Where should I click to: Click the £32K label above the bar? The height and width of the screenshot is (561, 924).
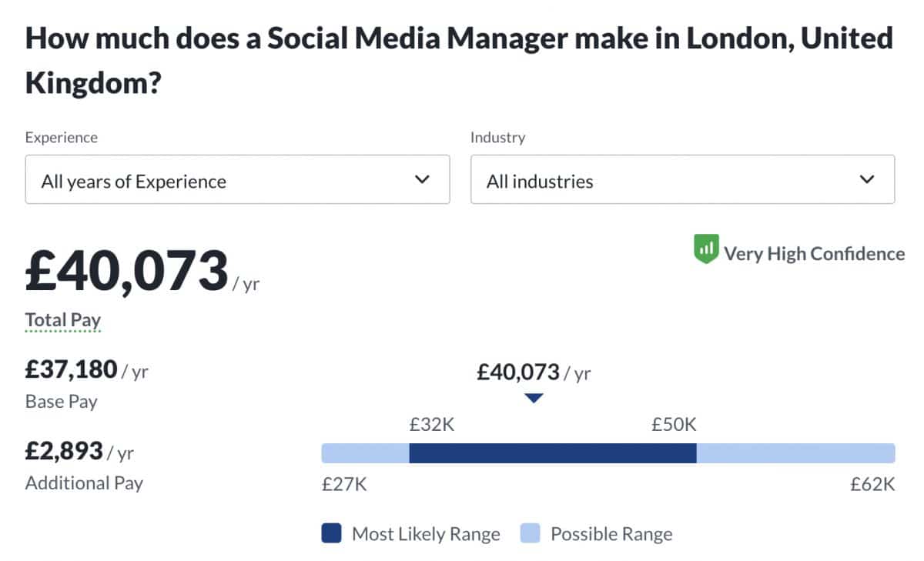432,424
